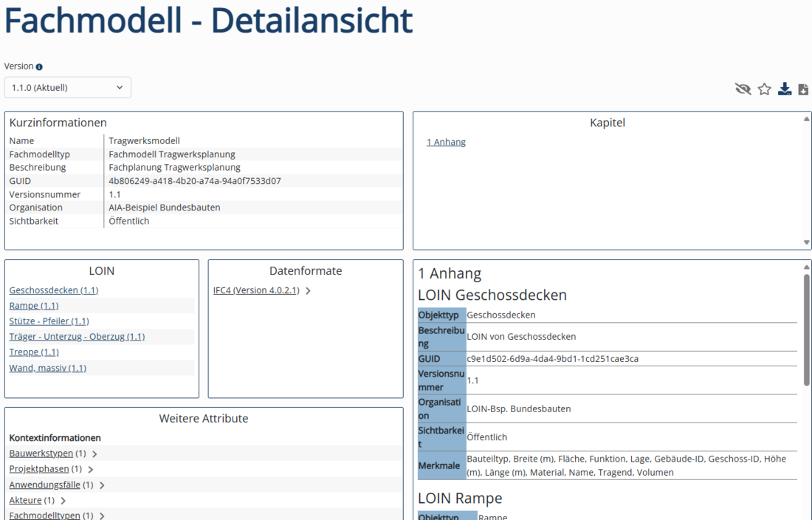This screenshot has width=812, height=520.
Task: Open IFC4 (Version 4.0.2.1) data format
Action: pos(256,290)
